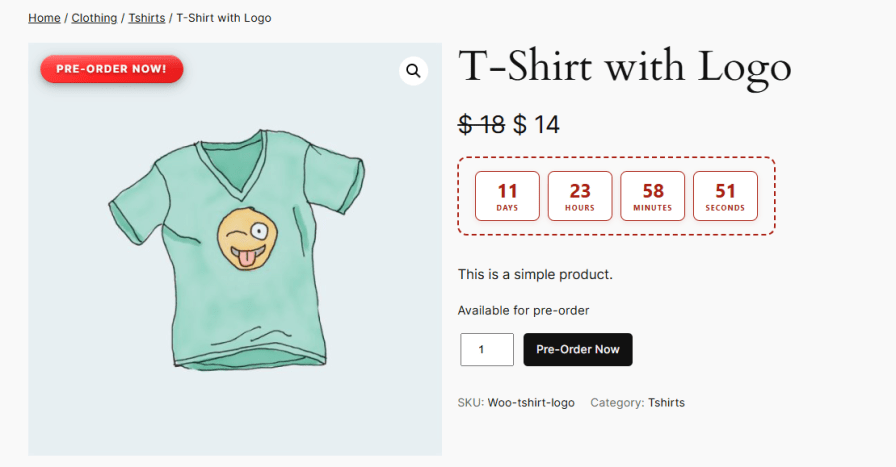The height and width of the screenshot is (467, 896).
Task: Click the red PRE-ORDER NOW! badge
Action: pyautogui.click(x=112, y=69)
